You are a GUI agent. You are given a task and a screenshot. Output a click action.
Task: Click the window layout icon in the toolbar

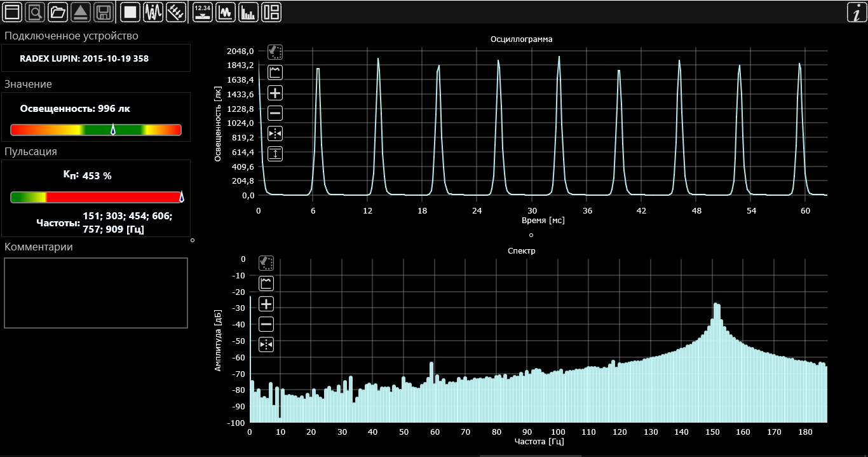pyautogui.click(x=13, y=11)
